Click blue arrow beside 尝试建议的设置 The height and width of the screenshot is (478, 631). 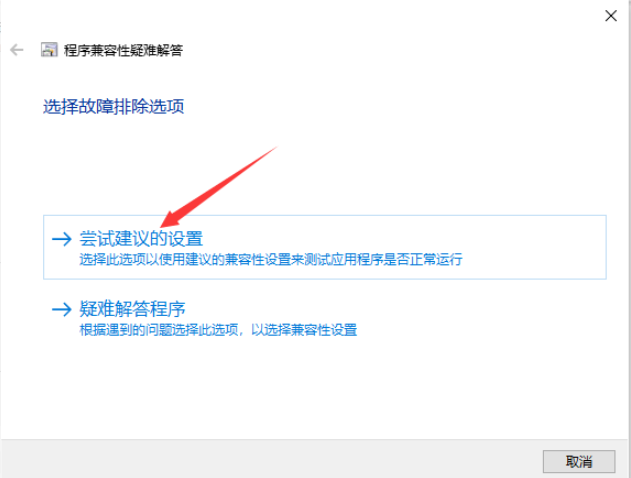point(62,239)
